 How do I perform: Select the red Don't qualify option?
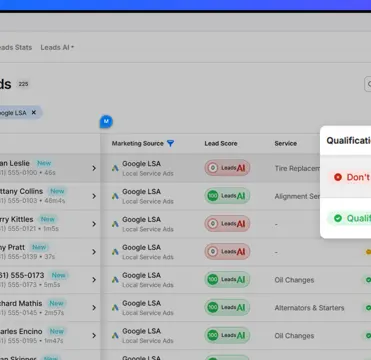click(349, 177)
